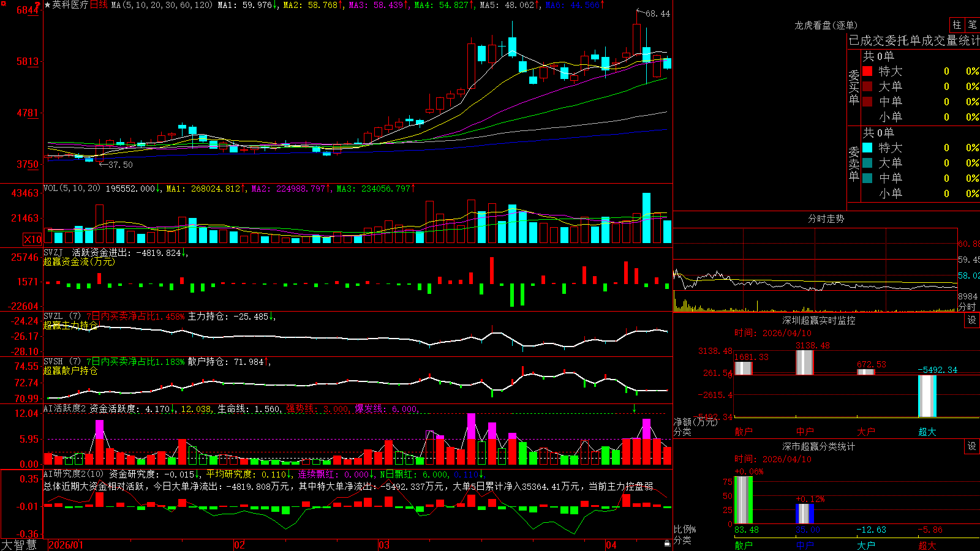The image size is (980, 551).
Task: Select the MA1: 59.976 value
Action: tap(244, 5)
